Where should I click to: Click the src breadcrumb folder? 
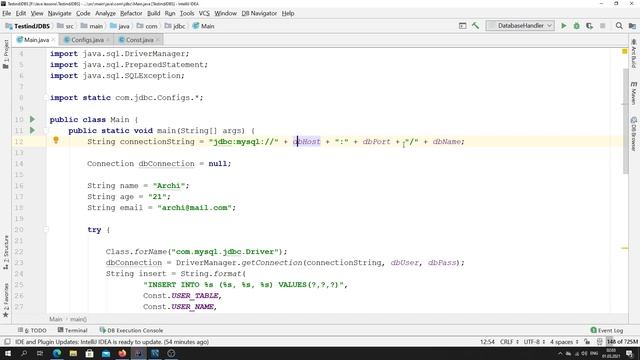click(66, 26)
